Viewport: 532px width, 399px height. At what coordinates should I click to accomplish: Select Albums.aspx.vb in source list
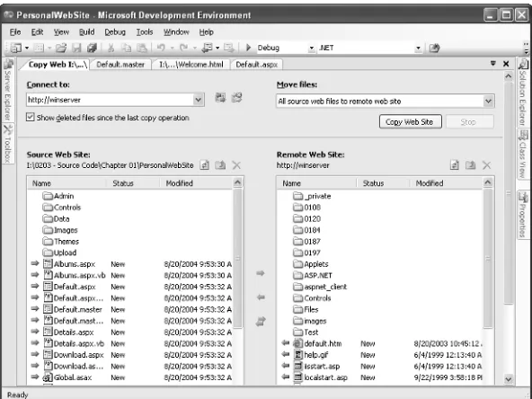point(75,275)
